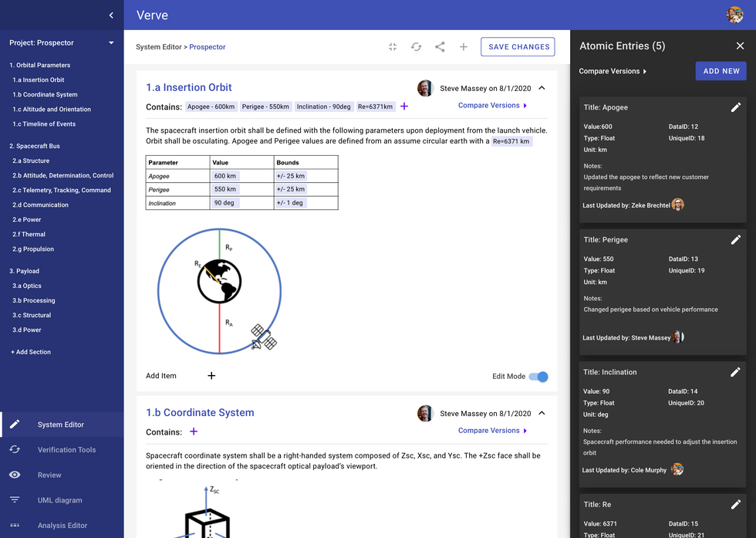Collapse the 1.b Coordinate System section

pyautogui.click(x=542, y=413)
